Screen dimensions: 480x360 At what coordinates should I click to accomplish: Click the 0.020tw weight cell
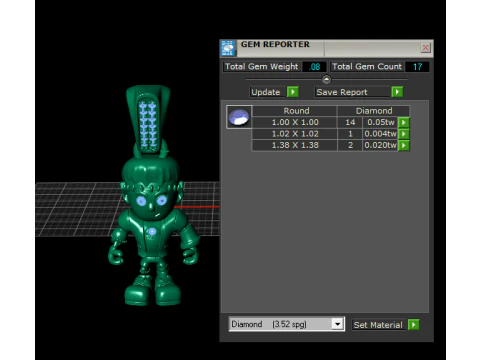point(380,145)
